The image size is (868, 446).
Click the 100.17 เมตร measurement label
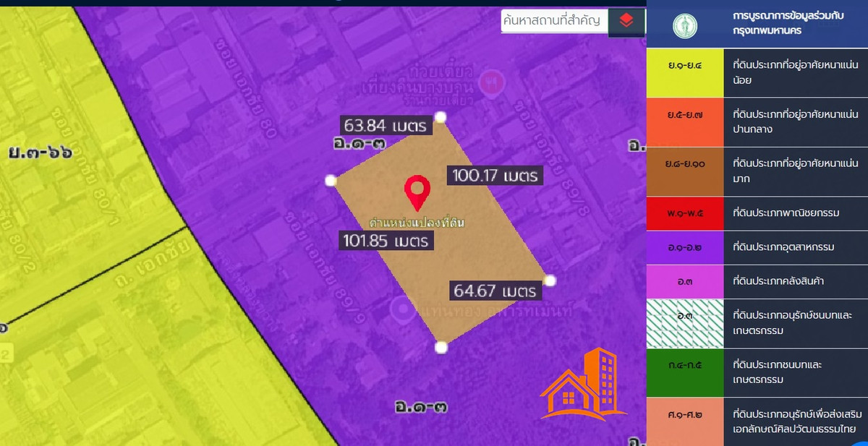[495, 175]
